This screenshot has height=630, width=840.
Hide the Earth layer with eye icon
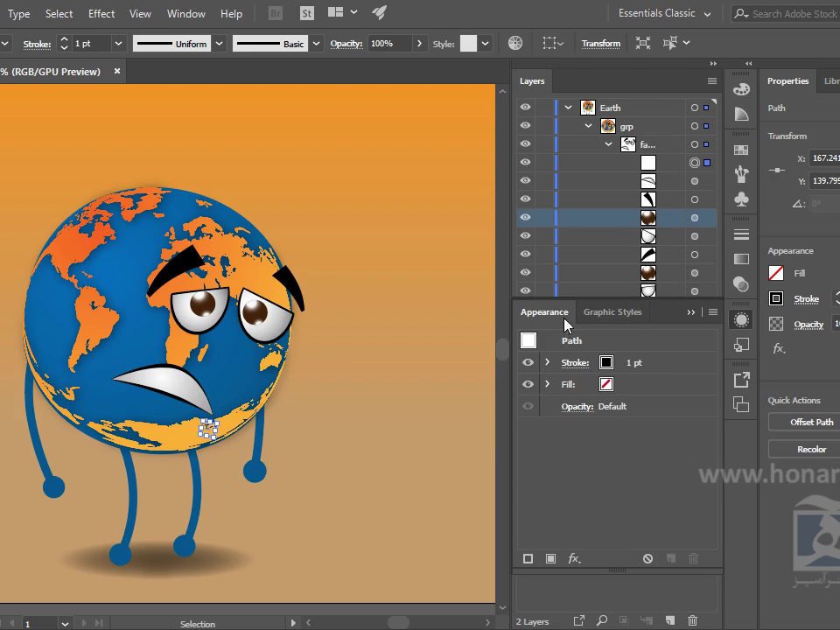pyautogui.click(x=526, y=107)
